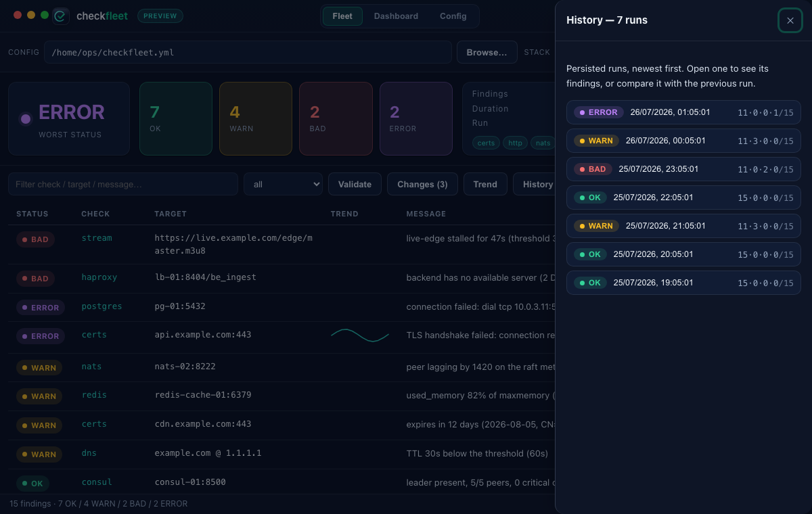The image size is (812, 514).
Task: Click the WARN count card showing 4
Action: click(256, 119)
